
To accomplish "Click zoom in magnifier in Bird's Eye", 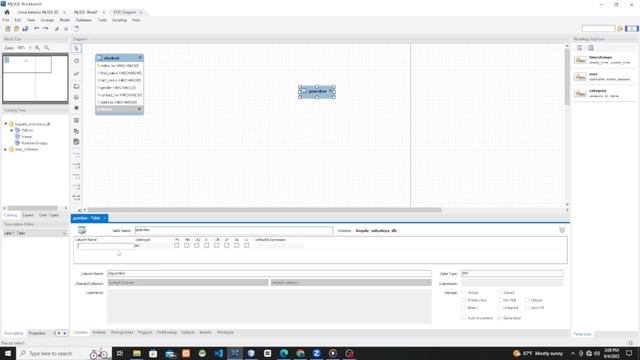I will click(x=38, y=48).
